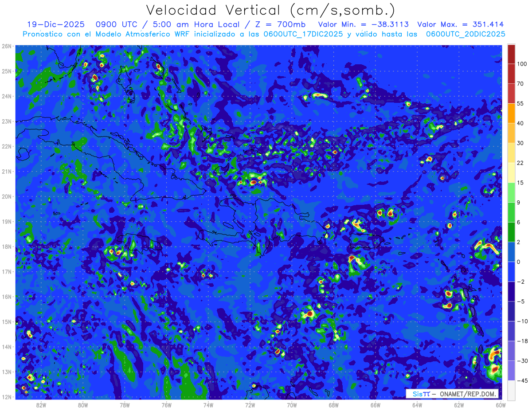
Task: Click initialization time '0600UTC_17DIC2025'
Action: [303, 34]
